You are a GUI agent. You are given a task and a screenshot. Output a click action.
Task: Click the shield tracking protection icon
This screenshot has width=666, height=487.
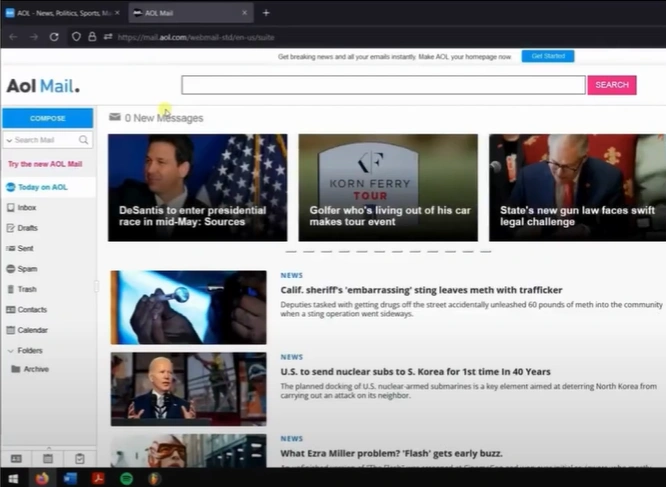click(76, 37)
